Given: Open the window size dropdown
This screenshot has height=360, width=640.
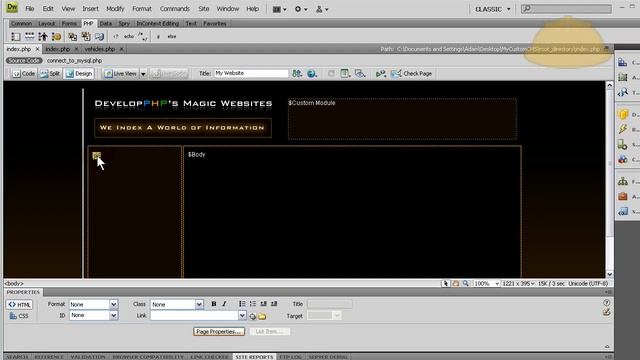Looking at the screenshot, I should coord(518,283).
